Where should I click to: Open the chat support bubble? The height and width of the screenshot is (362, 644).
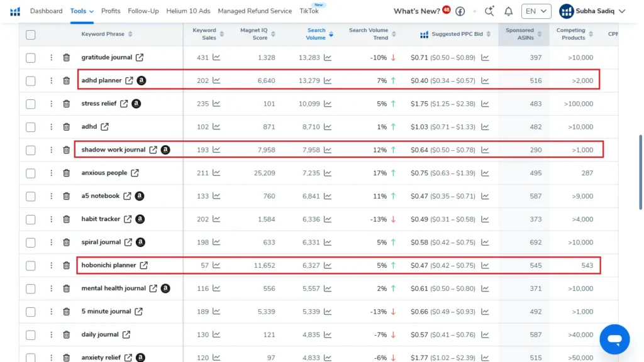(614, 339)
